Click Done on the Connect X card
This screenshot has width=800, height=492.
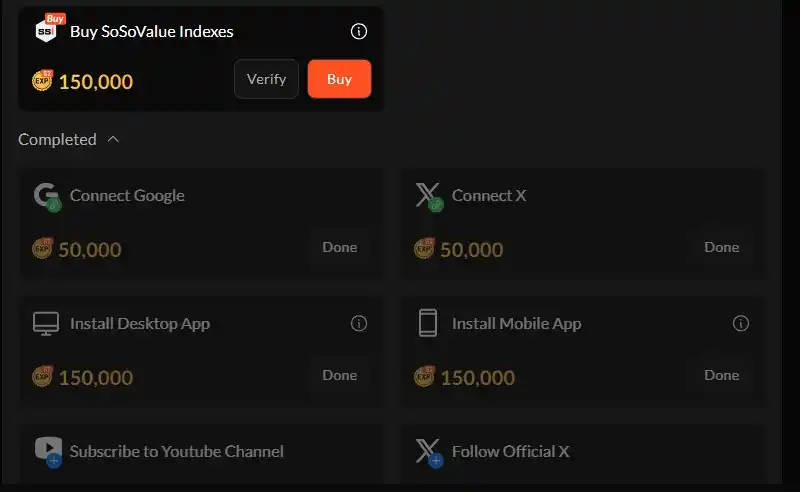pos(721,247)
